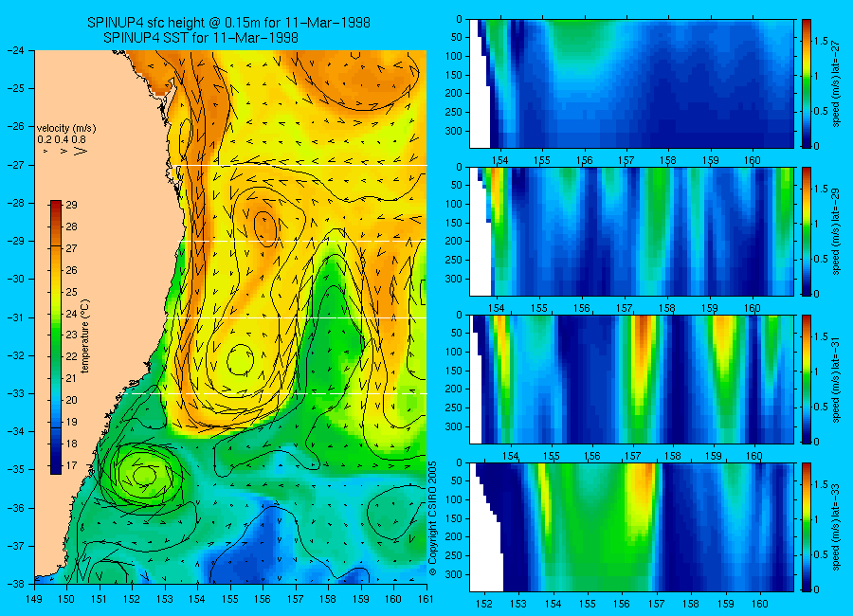This screenshot has width=853, height=616.
Task: Click the map latitude axis label -35
Action: (x=17, y=470)
